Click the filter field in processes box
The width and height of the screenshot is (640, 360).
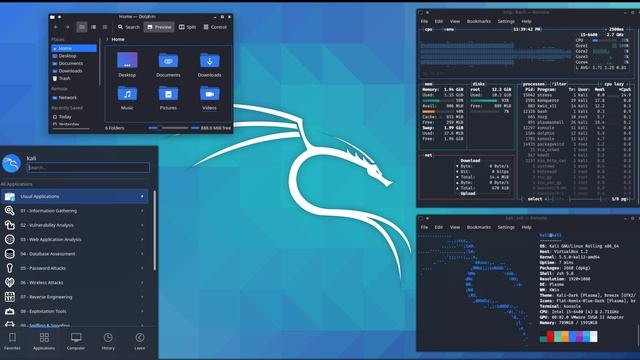(x=559, y=84)
